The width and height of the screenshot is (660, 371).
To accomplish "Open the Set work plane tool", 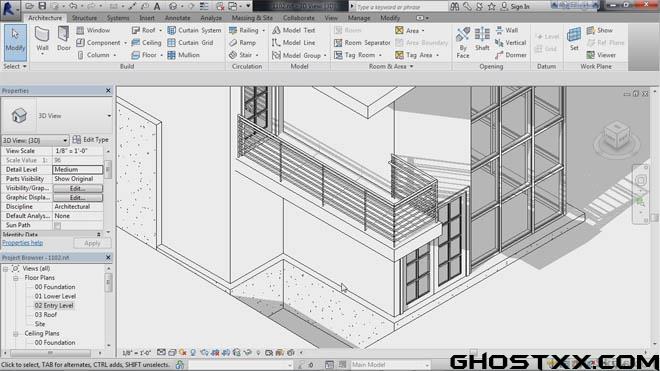I will (x=574, y=39).
